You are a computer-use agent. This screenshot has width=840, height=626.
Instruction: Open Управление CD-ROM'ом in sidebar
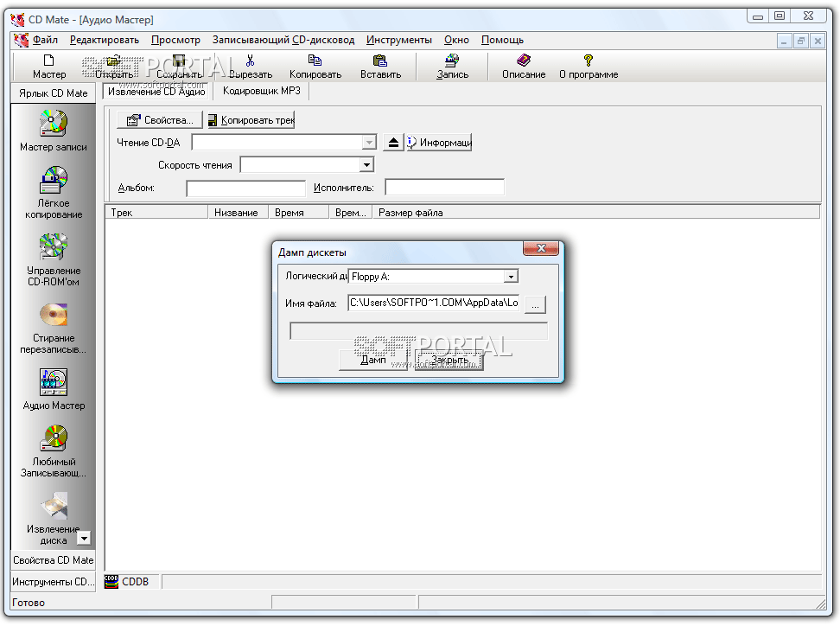click(53, 260)
